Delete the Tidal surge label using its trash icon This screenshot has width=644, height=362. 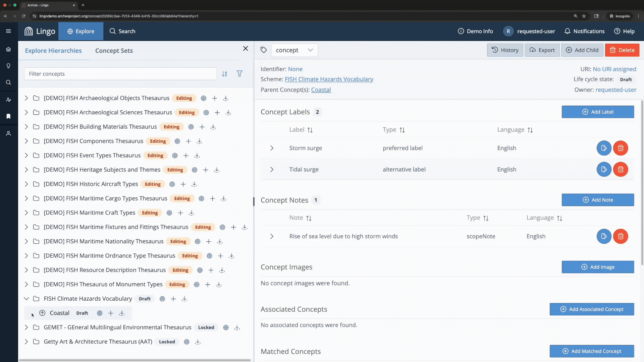621,170
